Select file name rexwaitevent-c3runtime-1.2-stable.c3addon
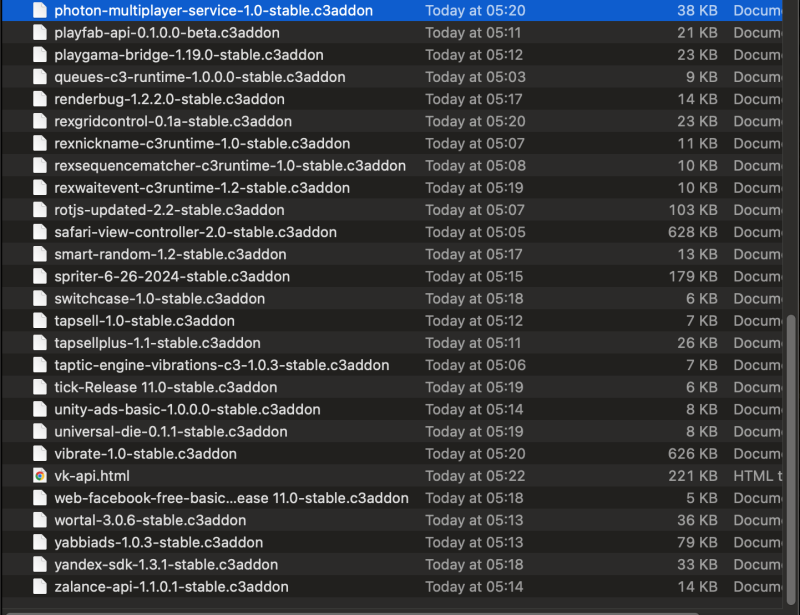This screenshot has width=800, height=615. point(202,188)
